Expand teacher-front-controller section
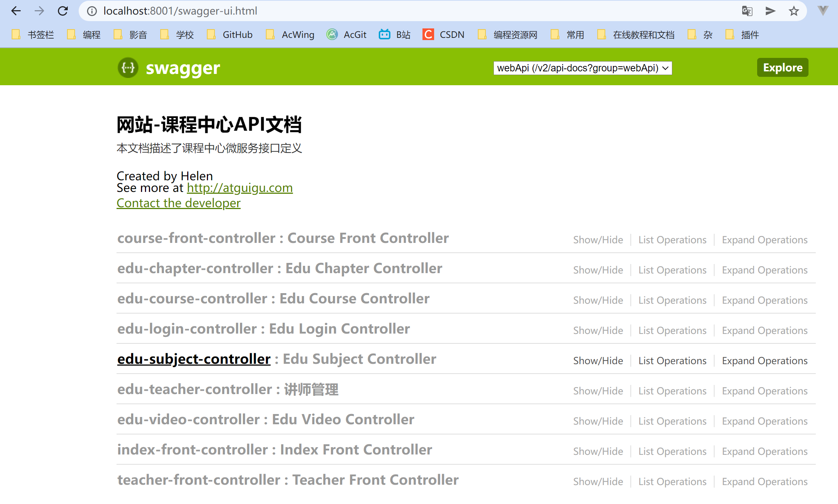The width and height of the screenshot is (838, 504). 199,480
